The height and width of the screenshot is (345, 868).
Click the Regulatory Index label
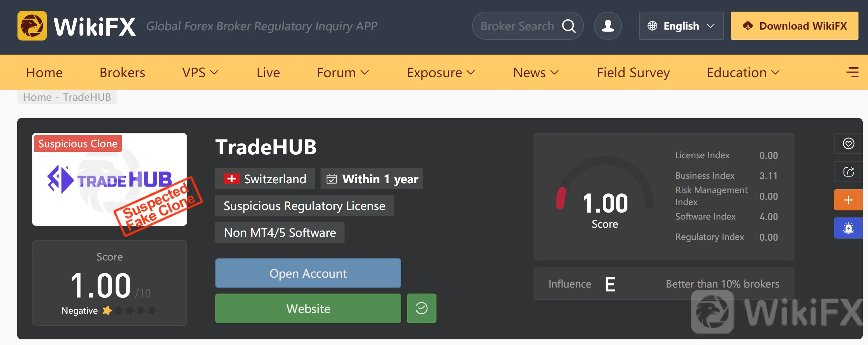709,237
